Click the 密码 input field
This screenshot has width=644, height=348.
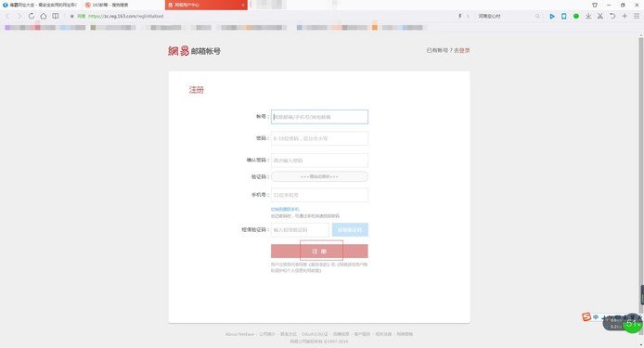tap(319, 138)
